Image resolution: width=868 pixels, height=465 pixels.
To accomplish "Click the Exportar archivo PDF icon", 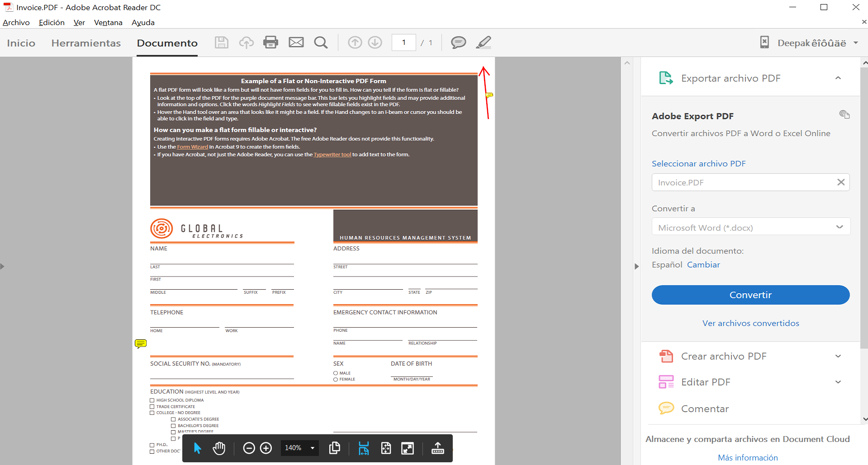I will point(666,78).
